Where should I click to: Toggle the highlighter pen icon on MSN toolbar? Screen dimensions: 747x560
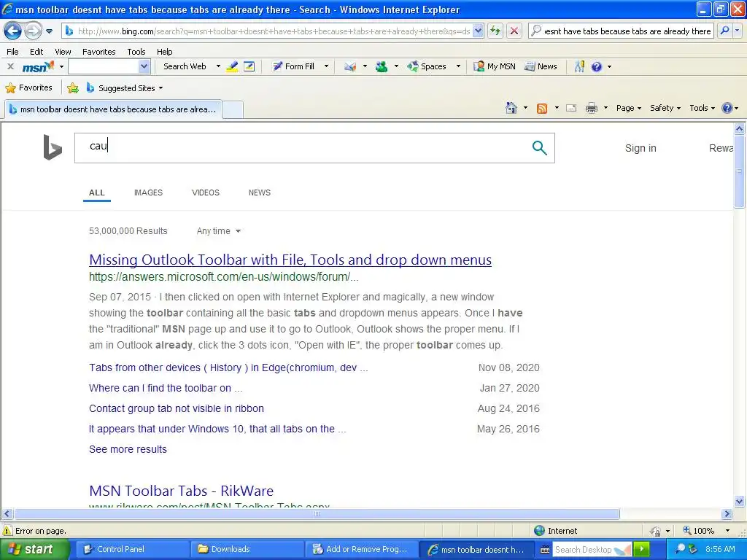click(232, 66)
